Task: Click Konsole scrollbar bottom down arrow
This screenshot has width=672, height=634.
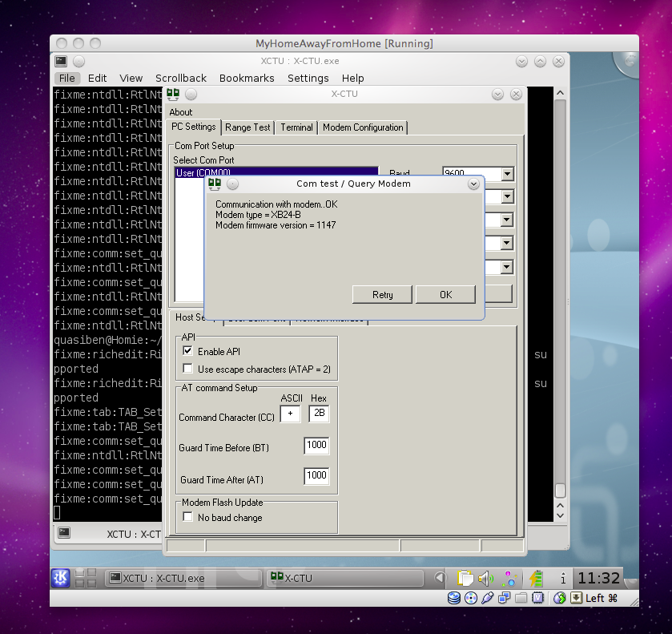Action: tap(560, 516)
